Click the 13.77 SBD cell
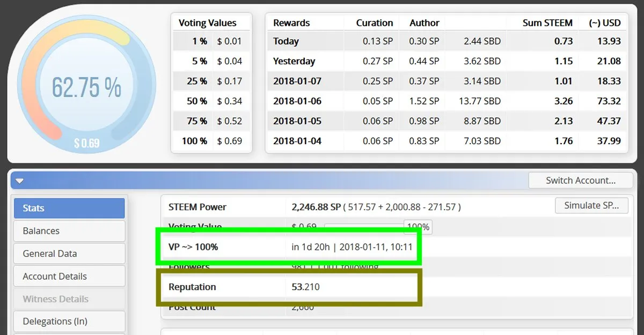The image size is (644, 335). [480, 101]
